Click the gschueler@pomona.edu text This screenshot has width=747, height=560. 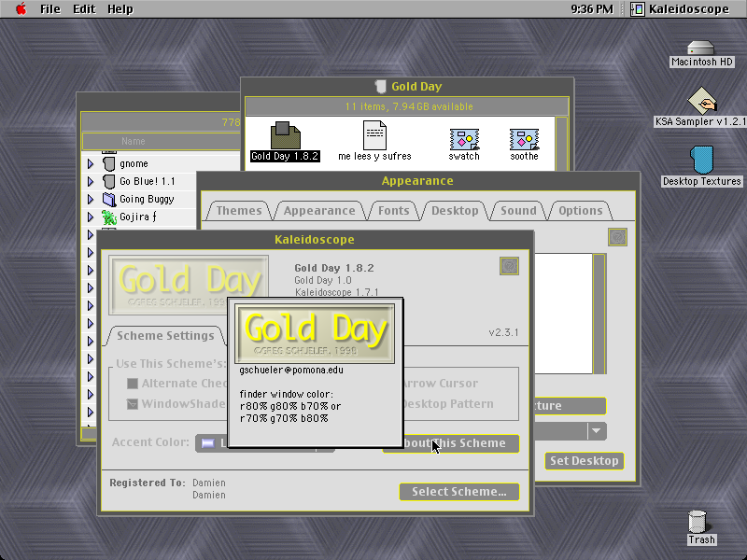tap(291, 370)
